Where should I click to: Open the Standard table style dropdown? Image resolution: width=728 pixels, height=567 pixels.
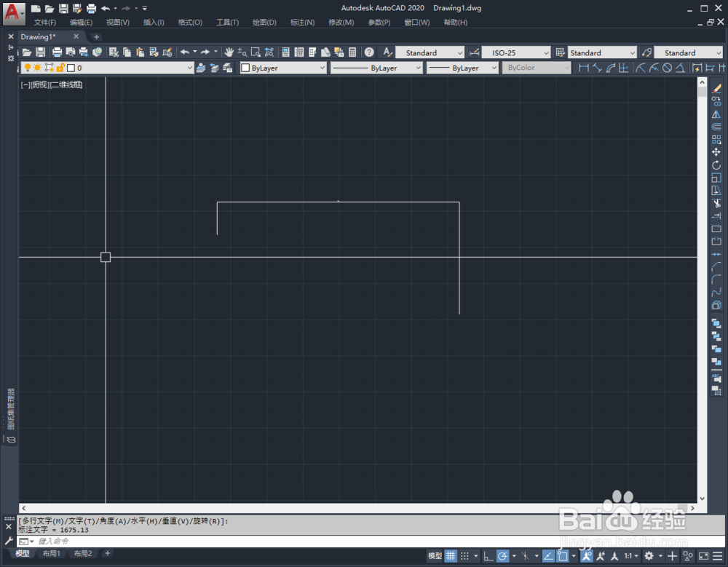(x=602, y=52)
